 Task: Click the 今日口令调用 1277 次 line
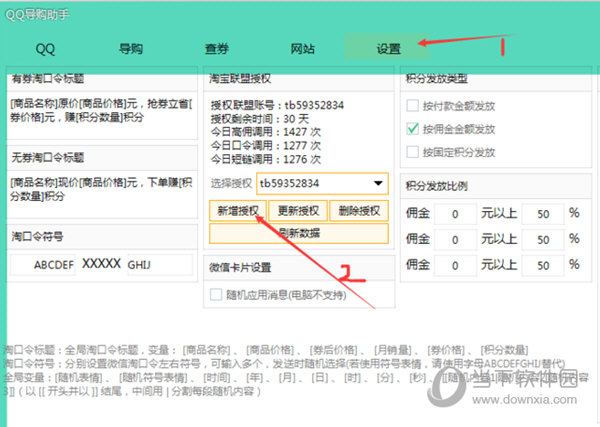266,145
